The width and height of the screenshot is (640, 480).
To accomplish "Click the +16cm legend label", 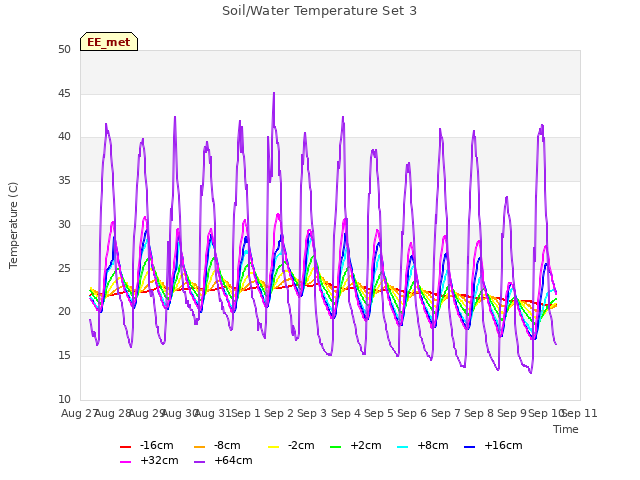I will 503,445.
